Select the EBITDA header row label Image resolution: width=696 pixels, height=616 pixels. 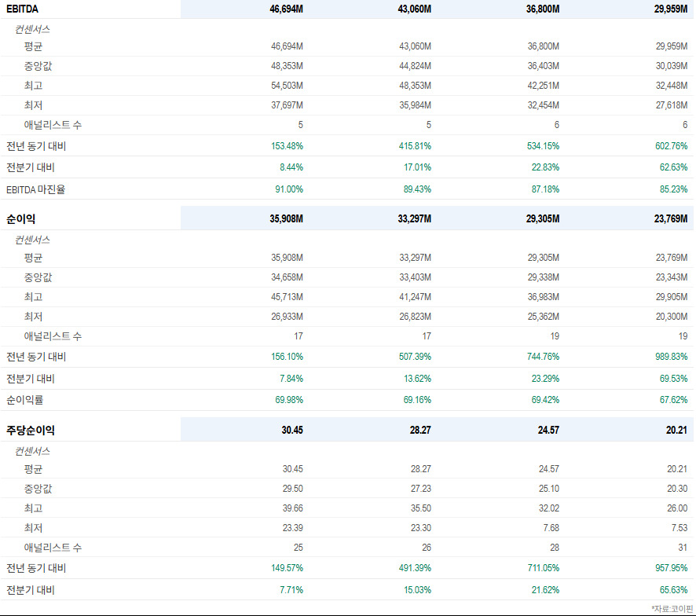[22, 9]
